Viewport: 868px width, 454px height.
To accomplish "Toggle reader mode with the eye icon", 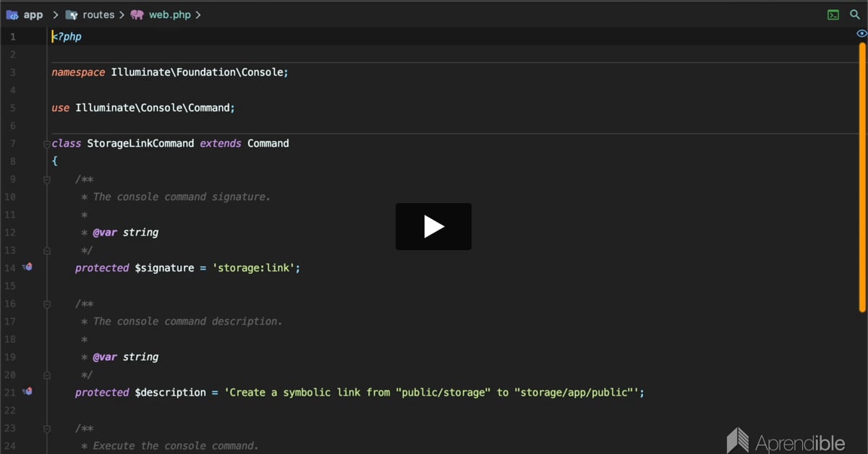I will pyautogui.click(x=861, y=34).
